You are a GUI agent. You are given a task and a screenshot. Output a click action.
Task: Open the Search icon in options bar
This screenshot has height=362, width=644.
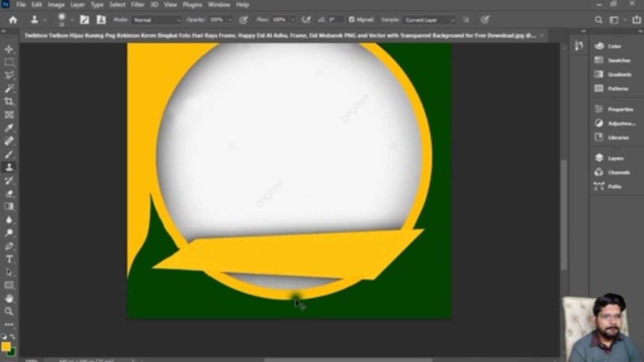click(599, 20)
